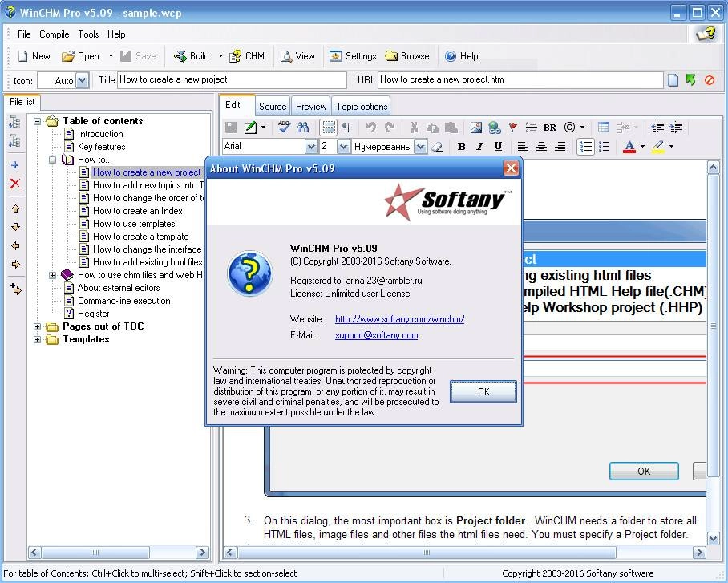Click the Cut scissors icon
The height and width of the screenshot is (583, 728).
[414, 127]
